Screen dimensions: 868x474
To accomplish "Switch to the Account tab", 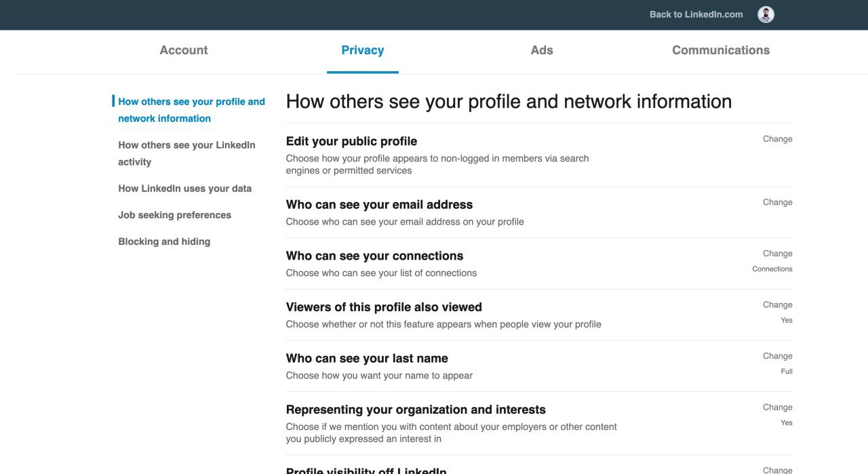I will [x=184, y=50].
